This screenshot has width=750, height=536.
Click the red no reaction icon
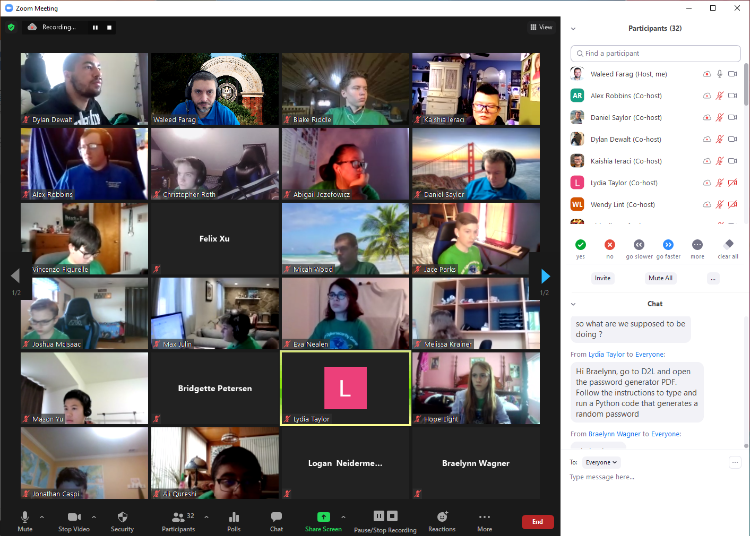(609, 245)
